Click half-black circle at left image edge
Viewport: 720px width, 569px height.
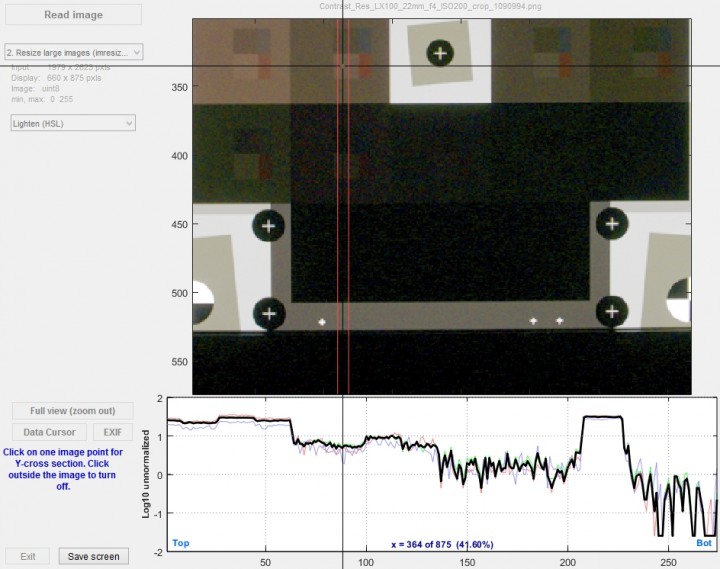(203, 302)
